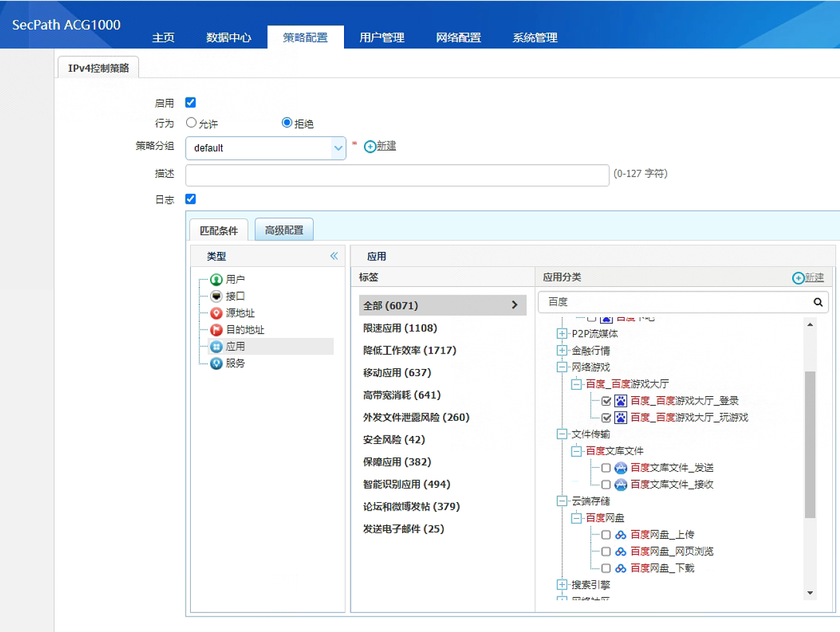Click the 百度游戏大厅_登录 paw icon
Viewport: 840px width, 632px height.
click(621, 401)
